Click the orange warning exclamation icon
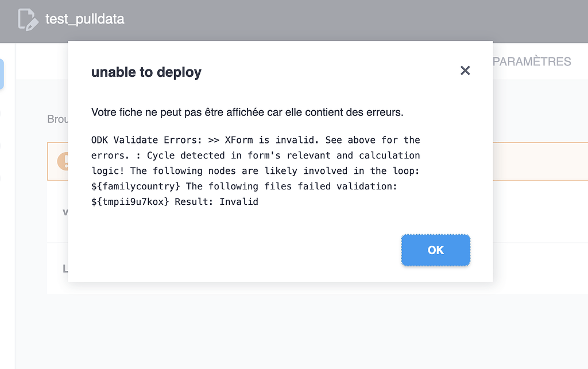Screen dimensions: 588x369 63,161
